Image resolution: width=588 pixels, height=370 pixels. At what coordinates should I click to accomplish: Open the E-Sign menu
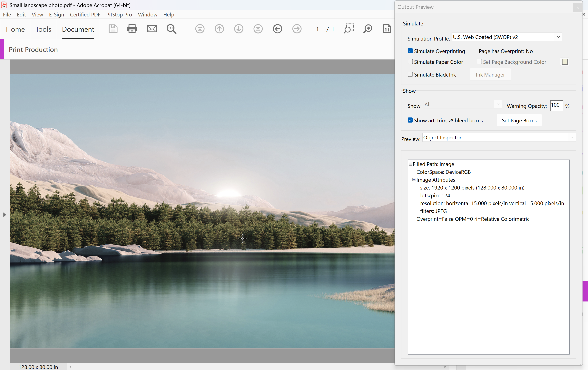56,15
